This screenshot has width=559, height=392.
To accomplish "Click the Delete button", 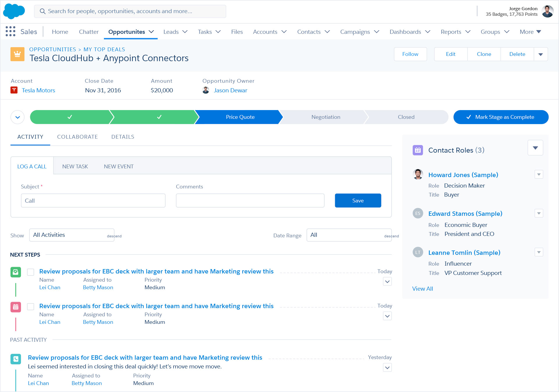I will click(x=517, y=54).
